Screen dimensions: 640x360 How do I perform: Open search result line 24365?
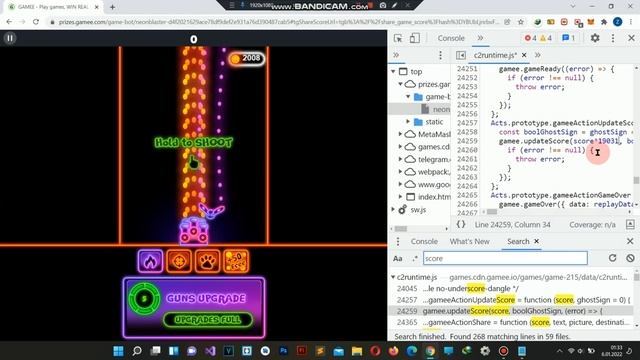click(x=511, y=322)
